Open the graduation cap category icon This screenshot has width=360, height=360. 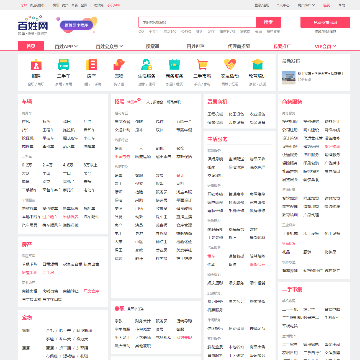(x=257, y=64)
